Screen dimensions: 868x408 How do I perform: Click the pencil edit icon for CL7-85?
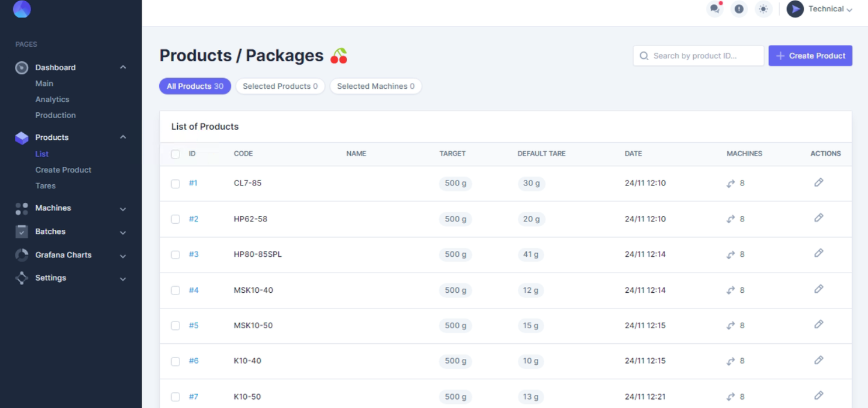coord(818,182)
